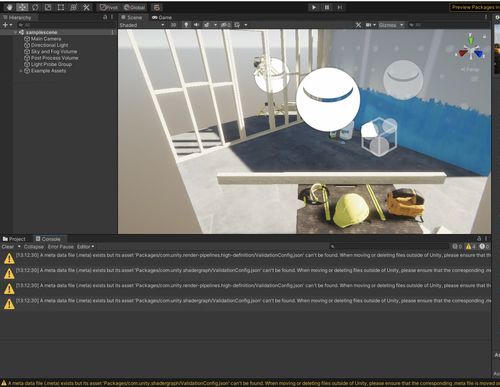Toggle Console info messages filter
The width and height of the screenshot is (500, 387).
coord(457,247)
